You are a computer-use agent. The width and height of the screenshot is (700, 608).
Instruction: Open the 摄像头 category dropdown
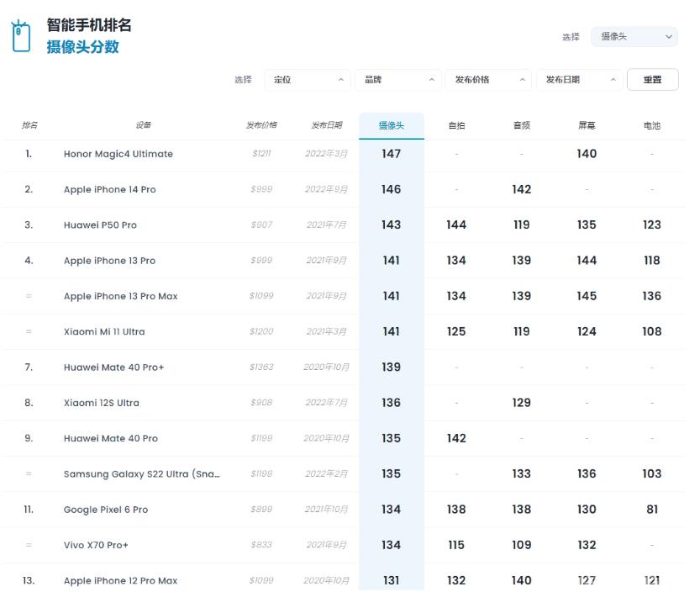click(634, 37)
